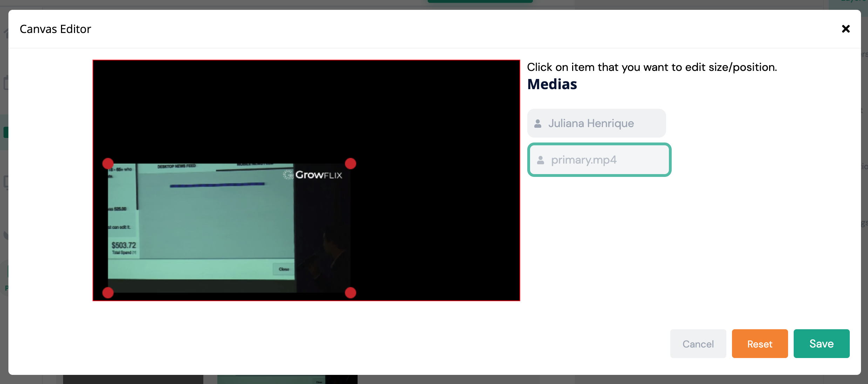Click the $503.72 total spend text

[123, 245]
